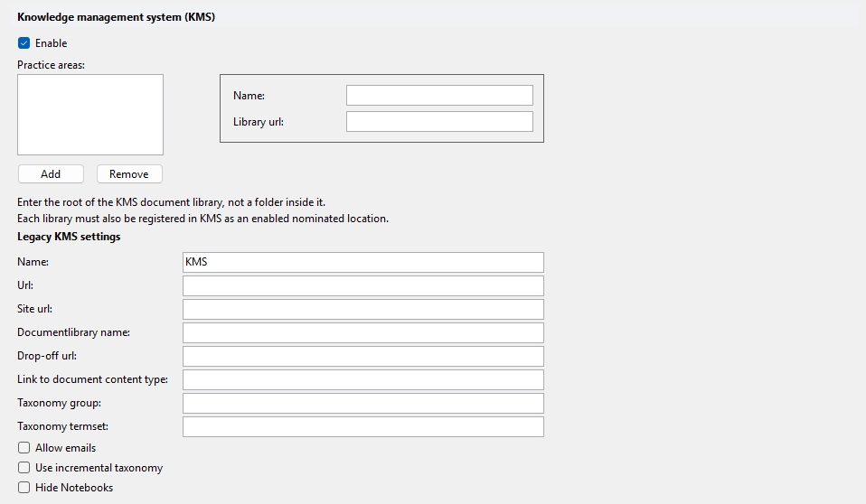Click the 'Each library must also be registered' note

click(202, 219)
